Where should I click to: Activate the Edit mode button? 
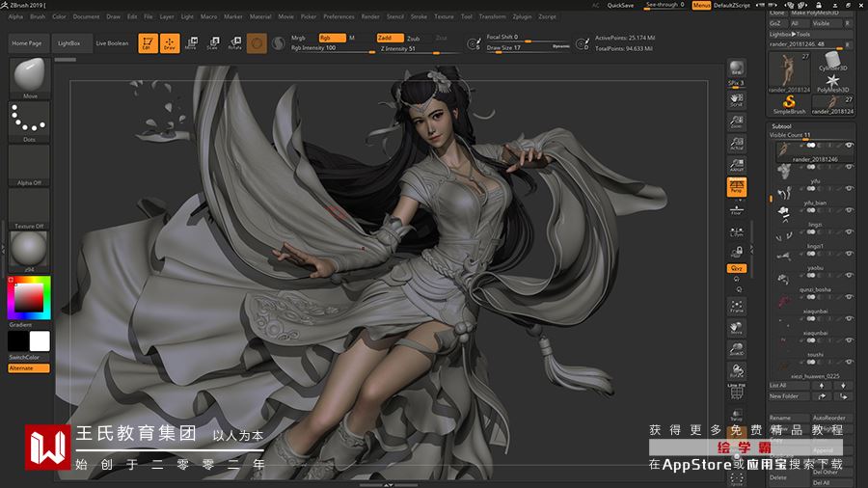click(148, 43)
